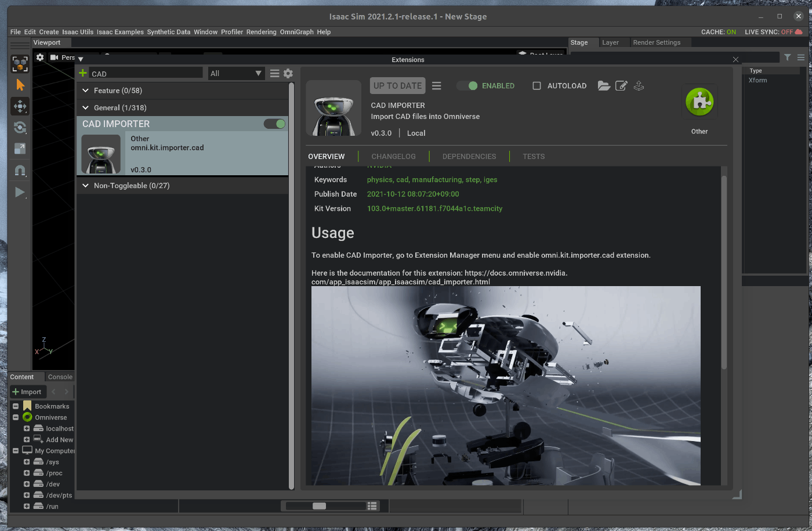This screenshot has height=531, width=812.
Task: Expand the localhost tree node
Action: click(x=27, y=428)
